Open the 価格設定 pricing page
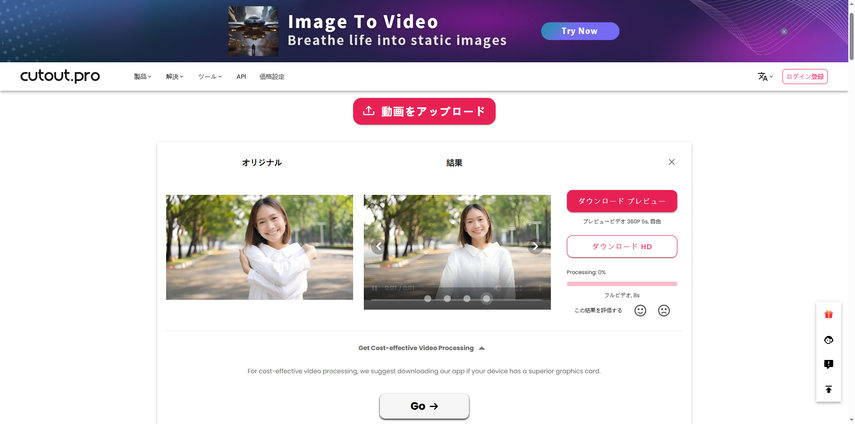 272,77
